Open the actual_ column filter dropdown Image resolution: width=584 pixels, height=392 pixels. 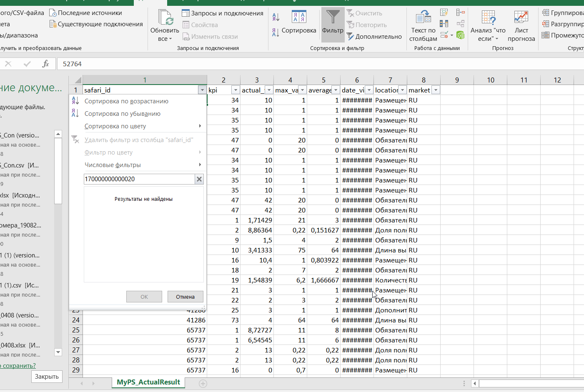click(x=269, y=90)
